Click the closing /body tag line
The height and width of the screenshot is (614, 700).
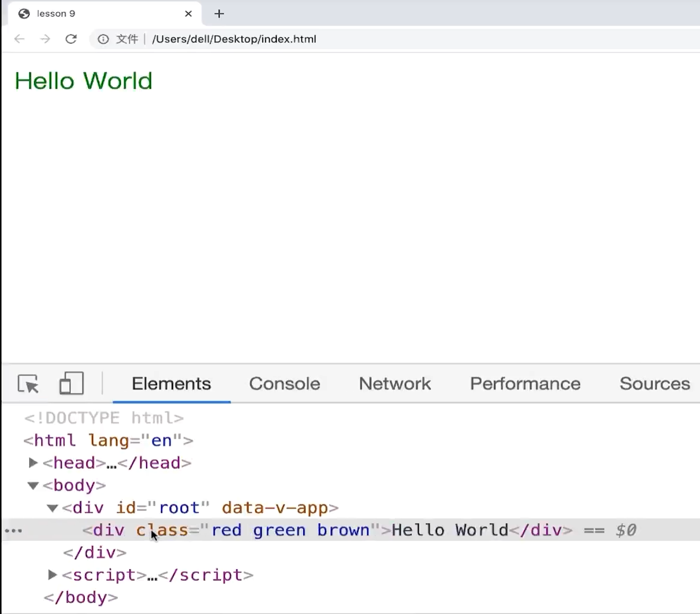81,598
